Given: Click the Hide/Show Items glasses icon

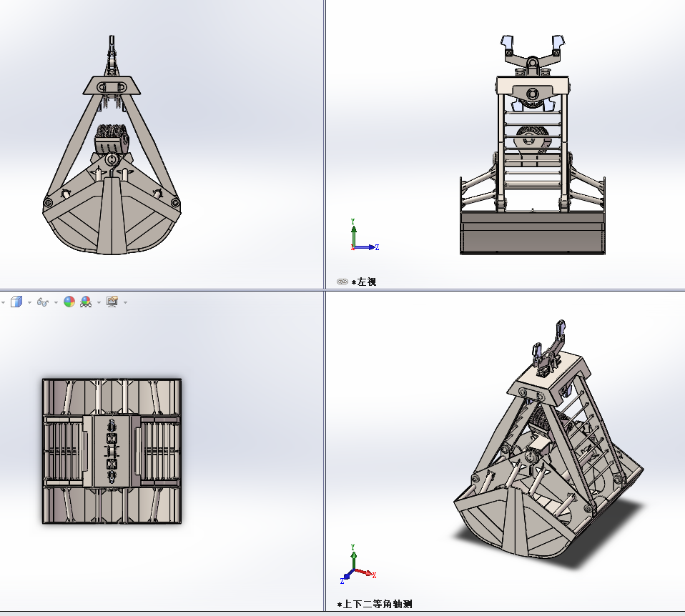Looking at the screenshot, I should coord(43,302).
